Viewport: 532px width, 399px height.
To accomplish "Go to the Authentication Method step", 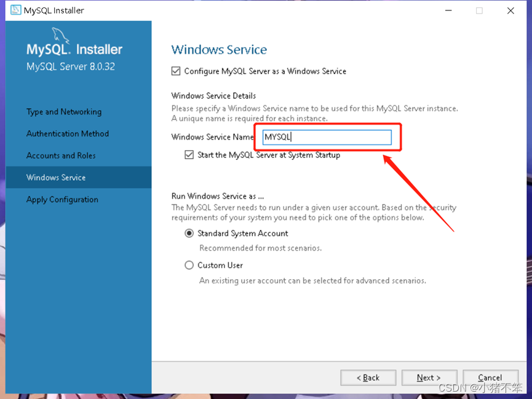I will 68,133.
